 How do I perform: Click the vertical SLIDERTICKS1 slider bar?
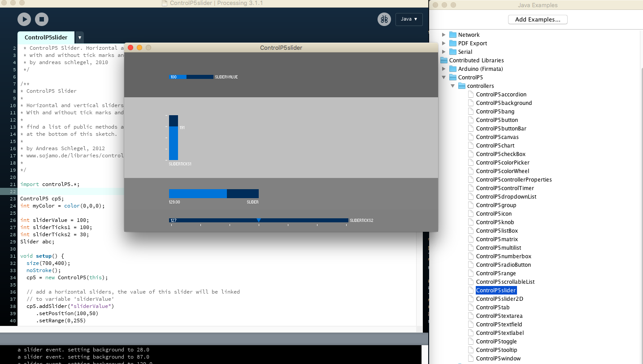point(174,138)
